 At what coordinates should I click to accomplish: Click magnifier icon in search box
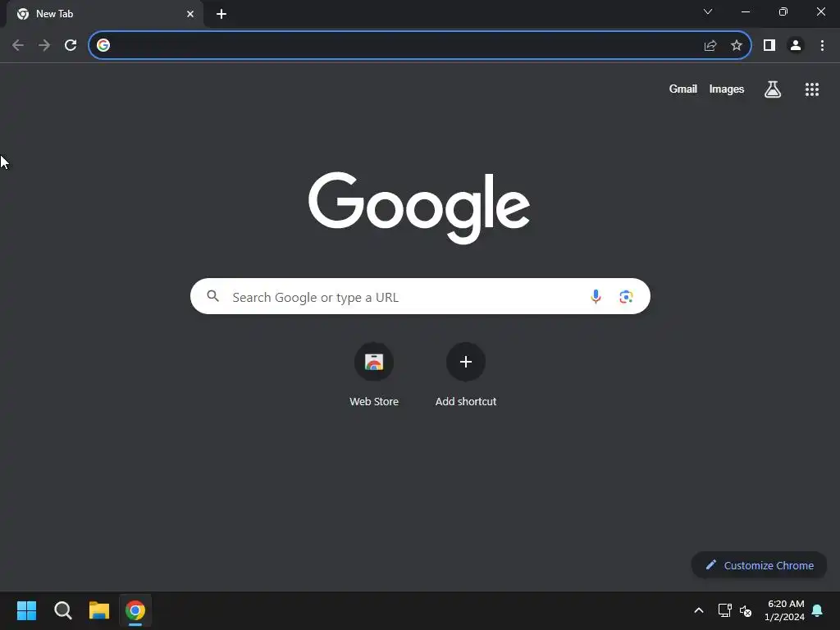click(x=212, y=295)
